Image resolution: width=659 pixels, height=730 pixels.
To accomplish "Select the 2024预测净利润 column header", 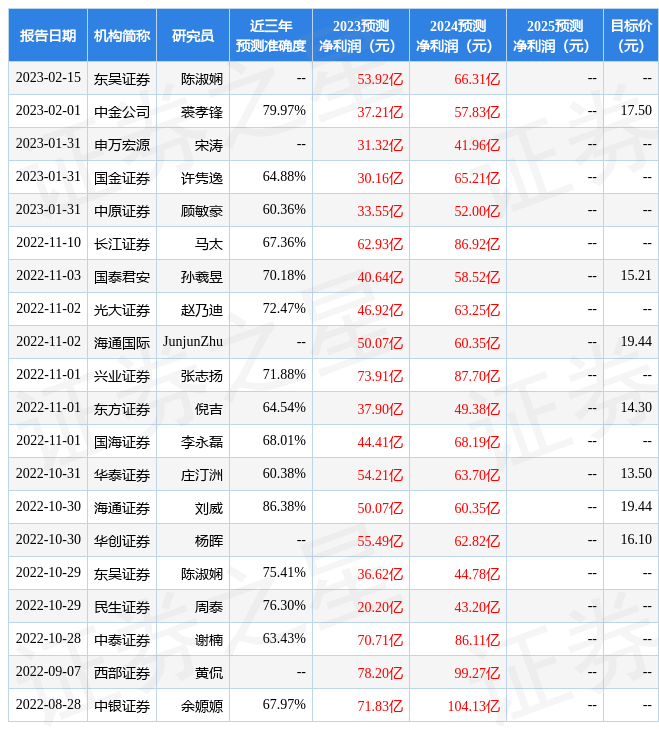I will [458, 36].
